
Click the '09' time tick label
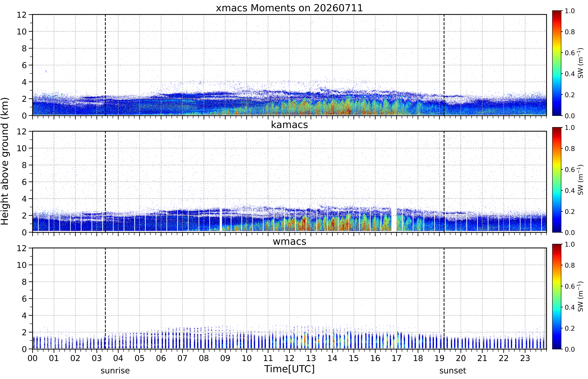pos(225,358)
